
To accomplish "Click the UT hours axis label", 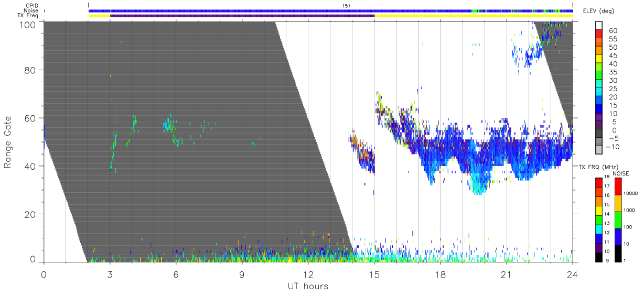I will (x=308, y=287).
